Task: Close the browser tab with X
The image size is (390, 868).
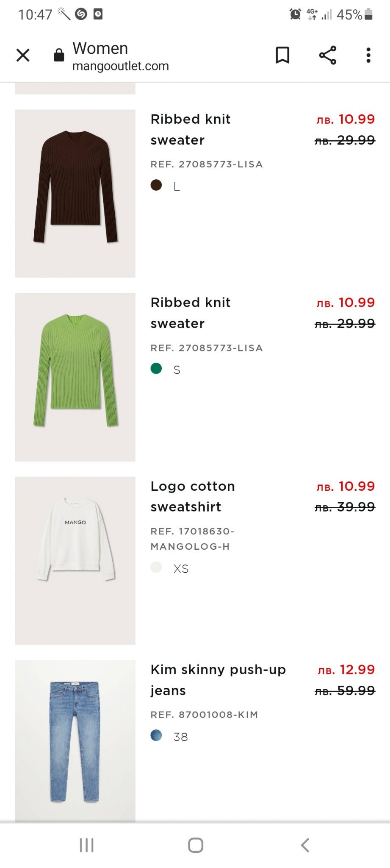Action: coord(23,55)
